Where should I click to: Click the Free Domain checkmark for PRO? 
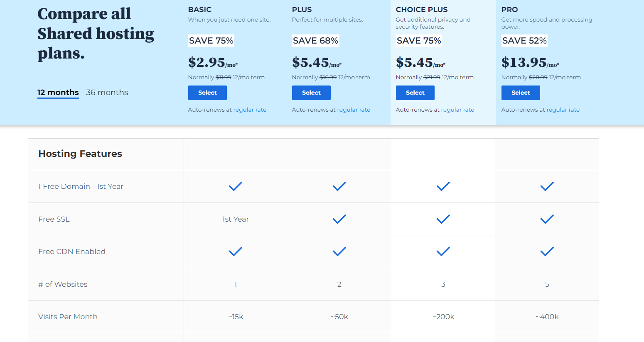point(547,186)
